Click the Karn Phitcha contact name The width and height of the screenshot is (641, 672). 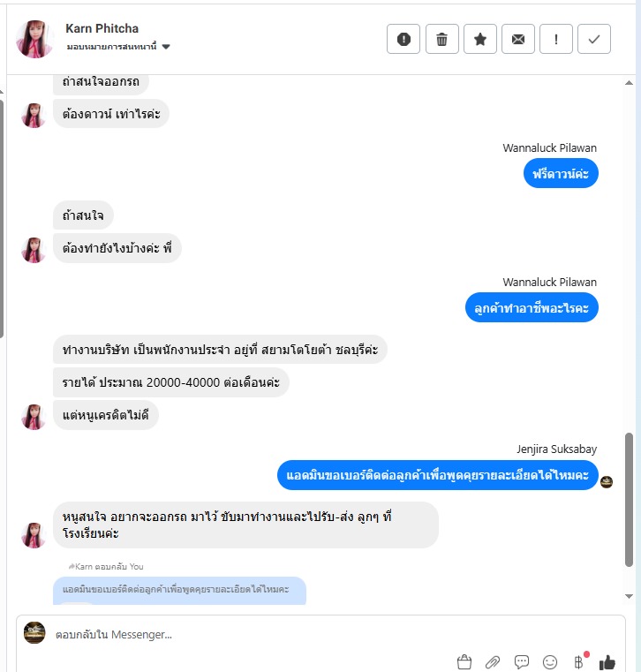coord(102,28)
